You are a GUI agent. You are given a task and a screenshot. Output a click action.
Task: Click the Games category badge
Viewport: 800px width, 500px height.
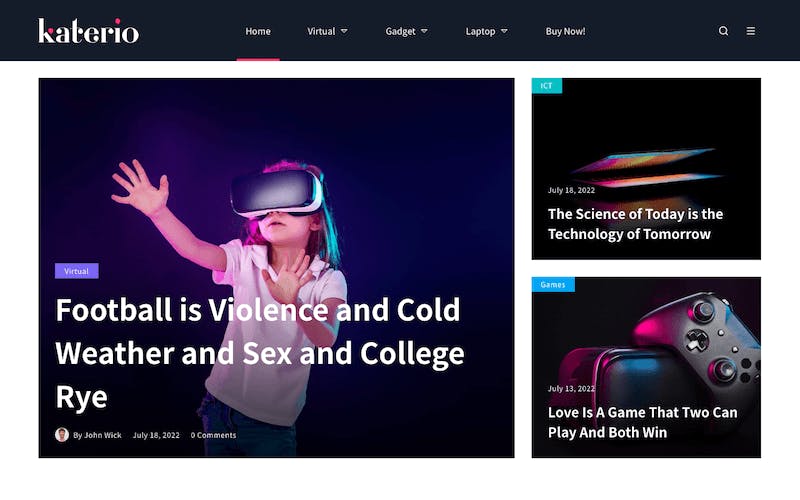553,285
